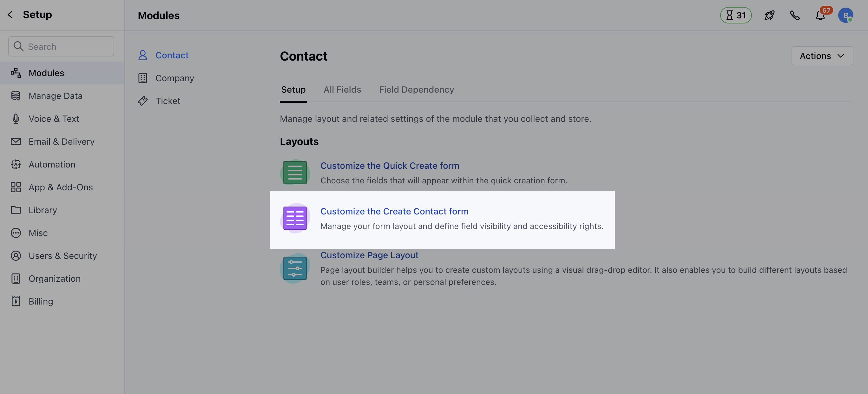The width and height of the screenshot is (868, 394).
Task: Click the hourglass trial counter showing 31
Action: tap(735, 15)
